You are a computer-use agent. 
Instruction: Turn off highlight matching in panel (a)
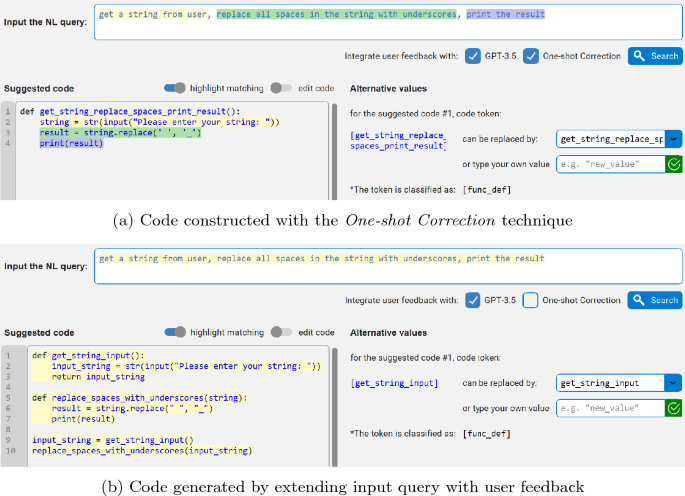tap(175, 88)
